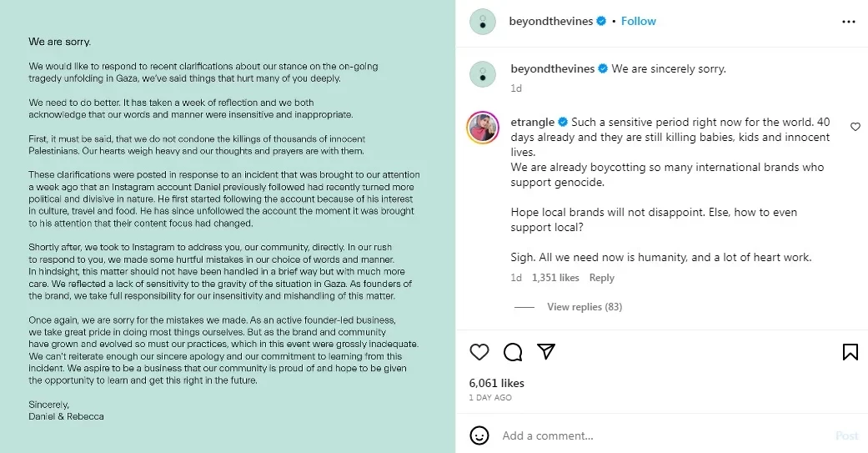
Task: Open the beyondthevines username in the header
Action: 551,21
